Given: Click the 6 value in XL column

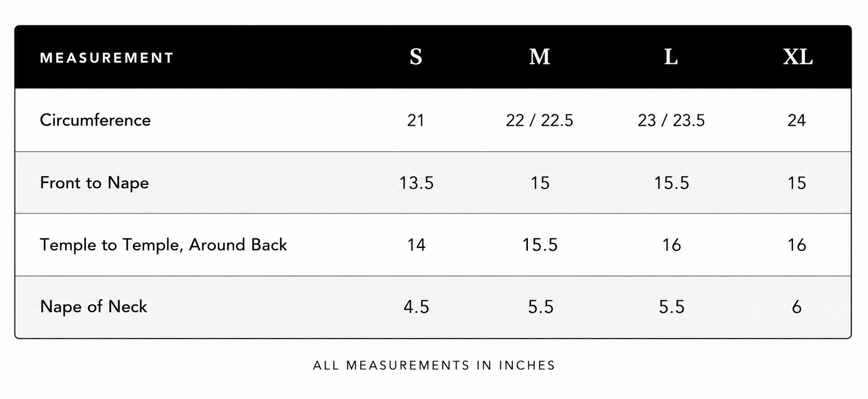Looking at the screenshot, I should [797, 307].
